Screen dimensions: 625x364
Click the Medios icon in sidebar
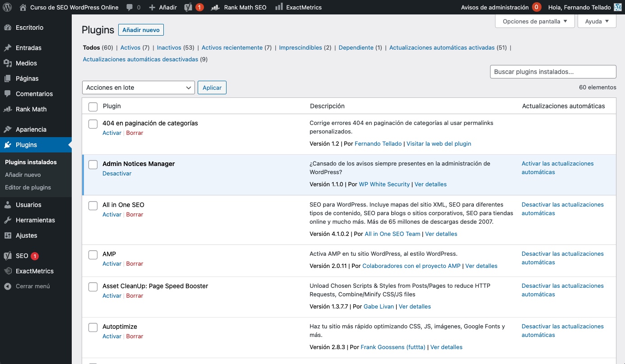coord(8,63)
